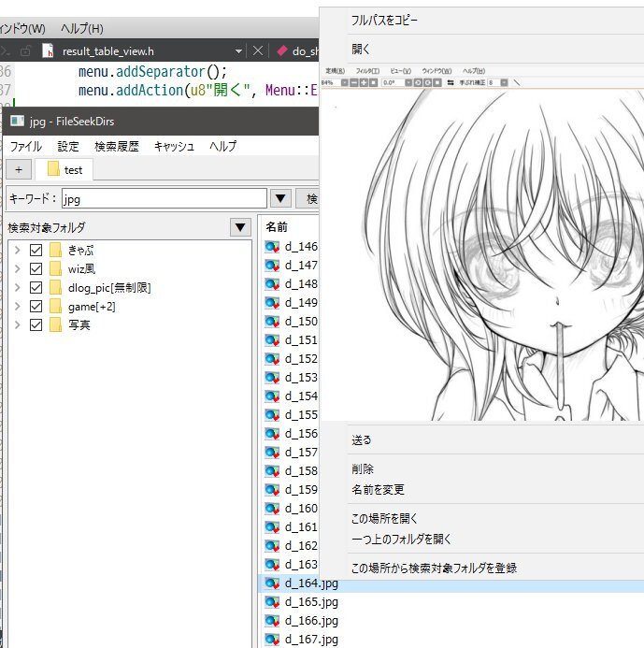Click the folder icon of 写真
The height and width of the screenshot is (648, 644).
56,325
